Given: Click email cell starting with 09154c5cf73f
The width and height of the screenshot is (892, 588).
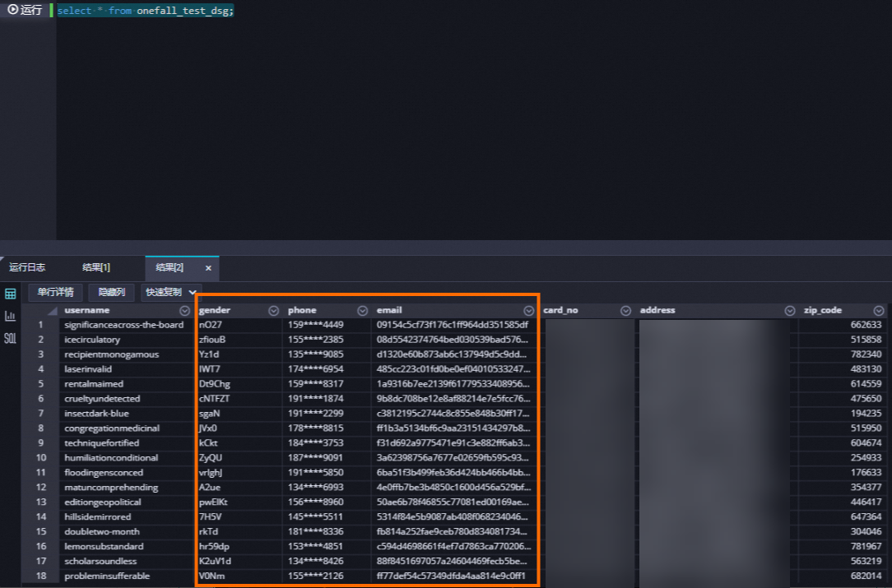Looking at the screenshot, I should 454,325.
